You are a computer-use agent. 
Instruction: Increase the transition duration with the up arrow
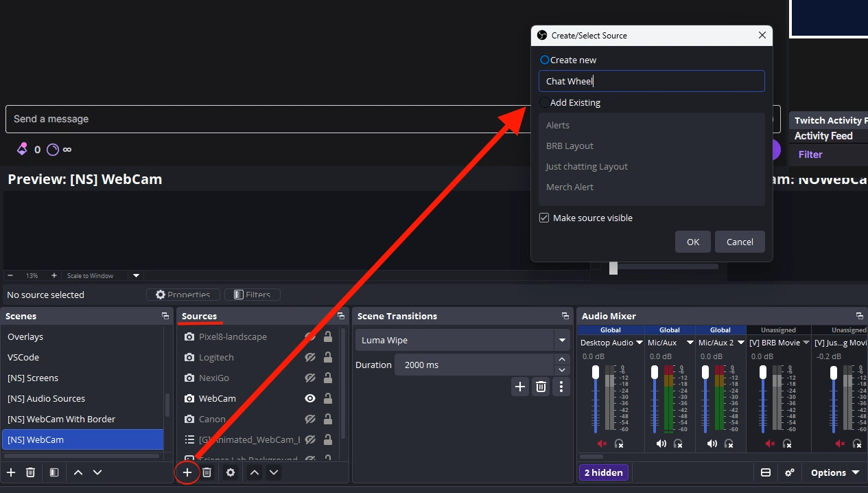click(x=562, y=359)
